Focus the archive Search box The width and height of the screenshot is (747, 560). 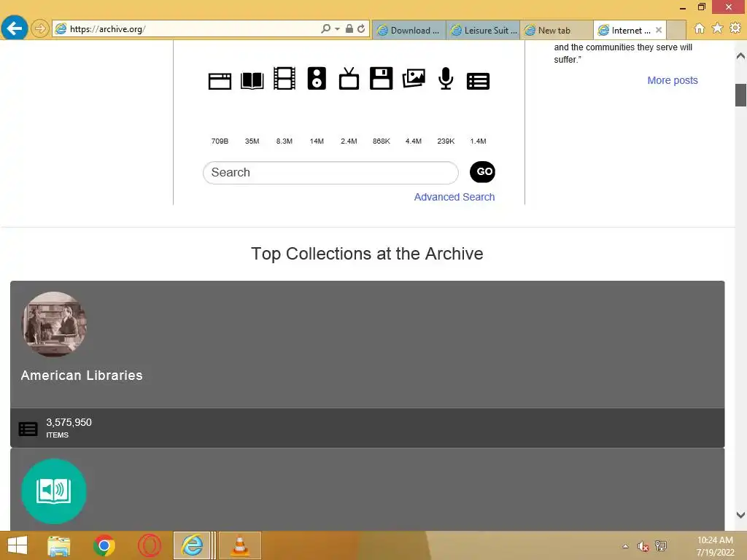coord(330,172)
